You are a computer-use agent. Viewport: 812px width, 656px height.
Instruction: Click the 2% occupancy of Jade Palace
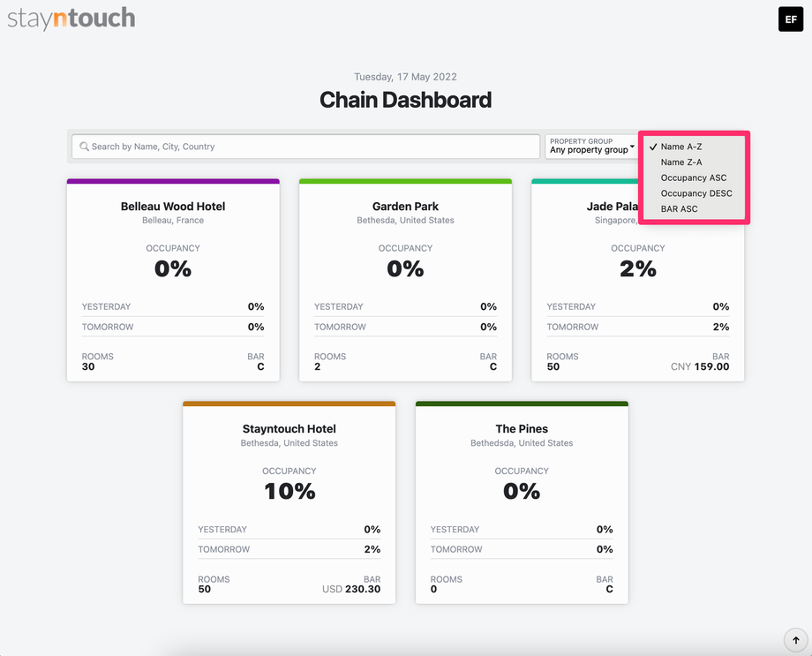(638, 269)
